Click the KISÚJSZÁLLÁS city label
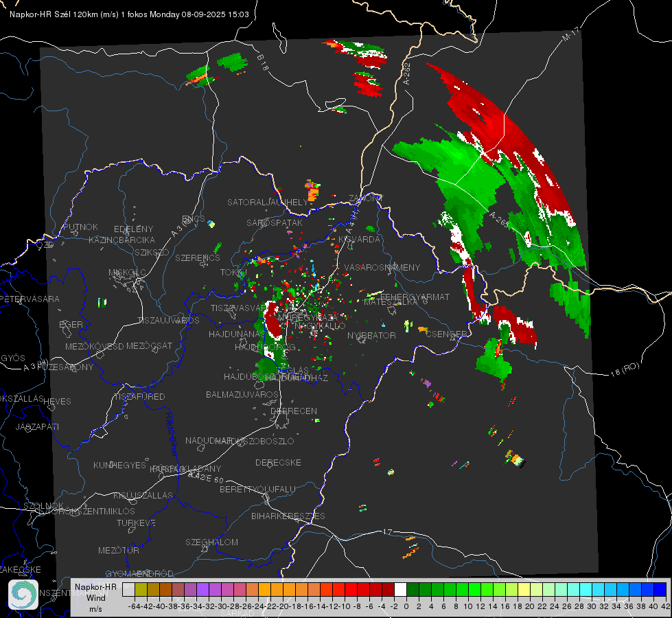 (x=143, y=495)
